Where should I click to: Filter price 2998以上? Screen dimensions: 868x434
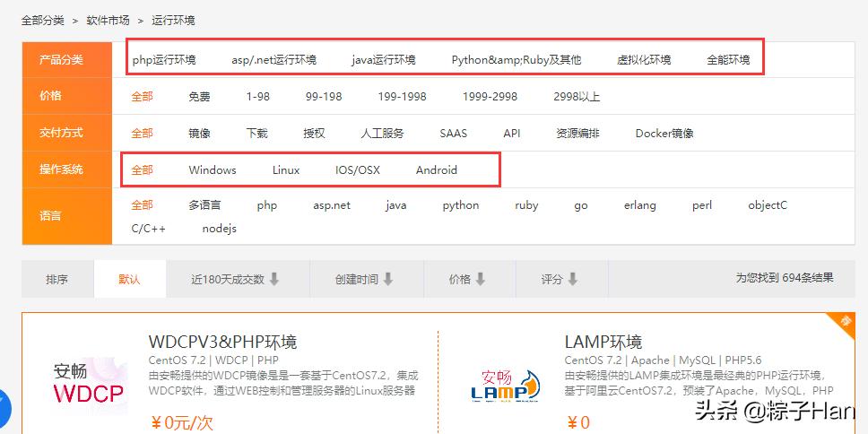point(577,96)
